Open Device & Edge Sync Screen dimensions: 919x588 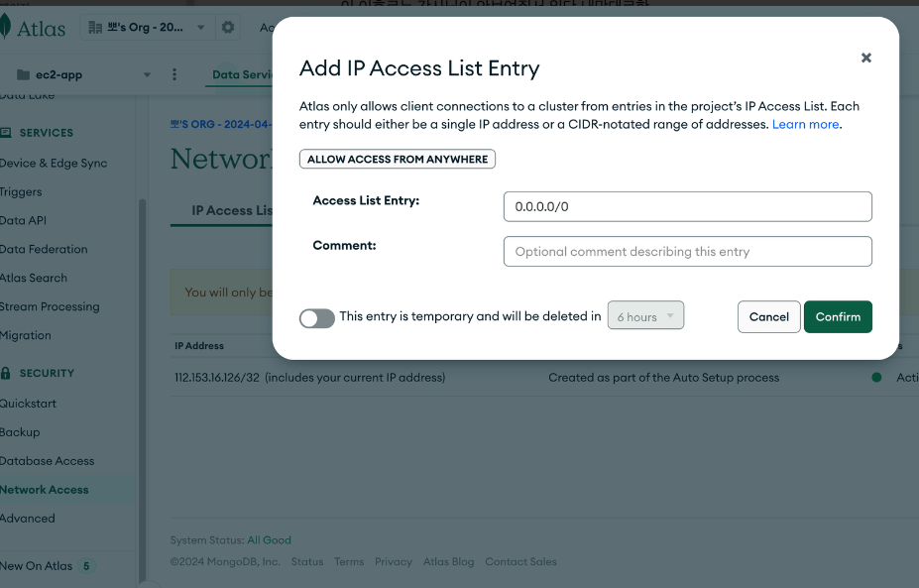[54, 163]
